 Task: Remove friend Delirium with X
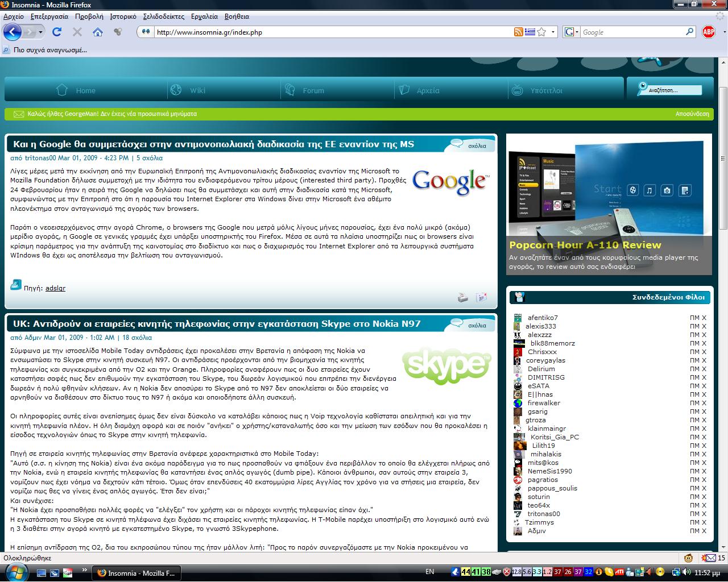704,369
